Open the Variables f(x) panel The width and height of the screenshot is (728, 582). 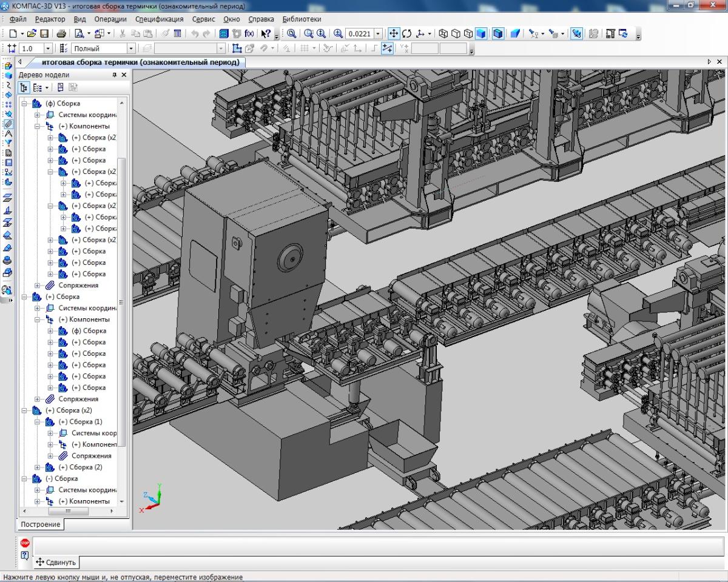pos(249,34)
